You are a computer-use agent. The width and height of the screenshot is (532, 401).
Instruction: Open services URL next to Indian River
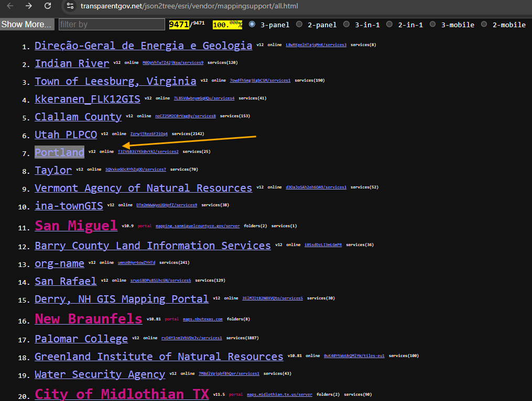[173, 63]
